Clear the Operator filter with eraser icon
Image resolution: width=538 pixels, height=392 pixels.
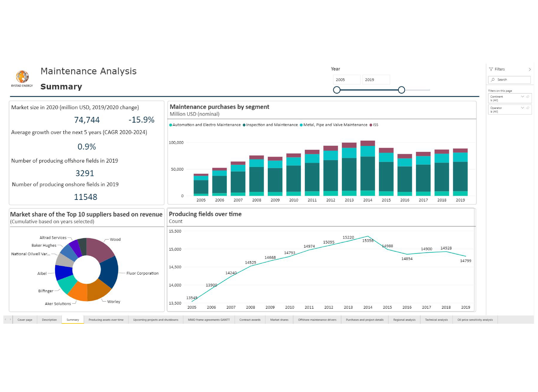pos(528,108)
